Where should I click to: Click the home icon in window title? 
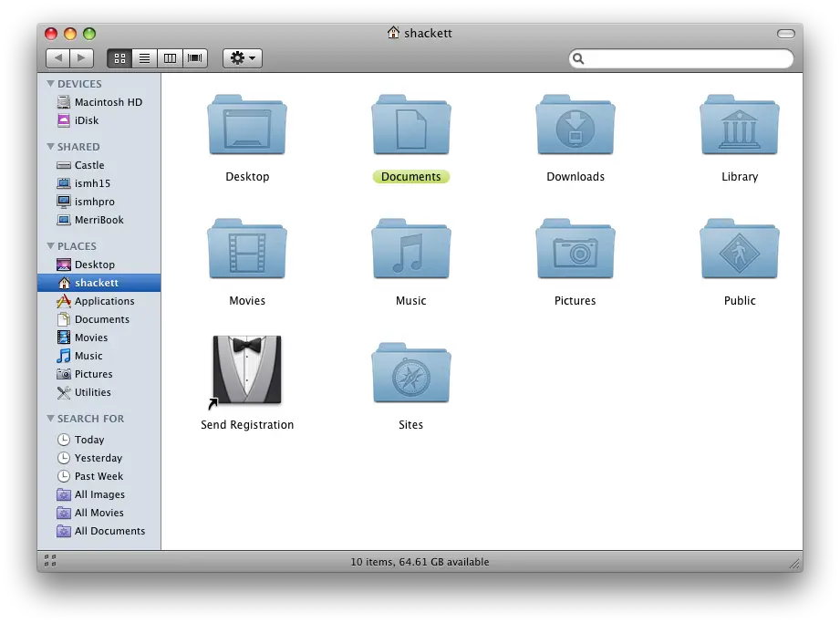(393, 33)
